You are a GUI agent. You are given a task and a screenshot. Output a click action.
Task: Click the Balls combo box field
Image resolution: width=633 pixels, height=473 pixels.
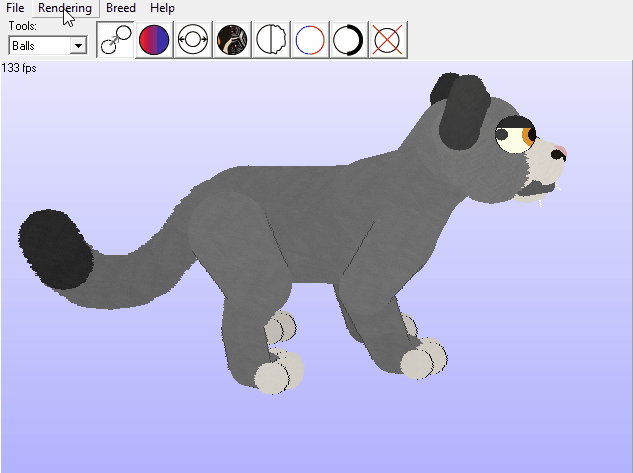[39, 45]
